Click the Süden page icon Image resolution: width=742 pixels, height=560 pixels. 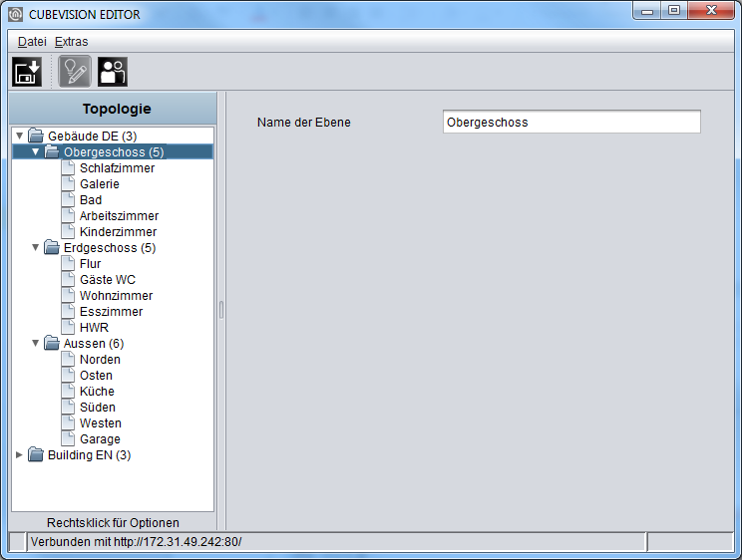pyautogui.click(x=68, y=407)
